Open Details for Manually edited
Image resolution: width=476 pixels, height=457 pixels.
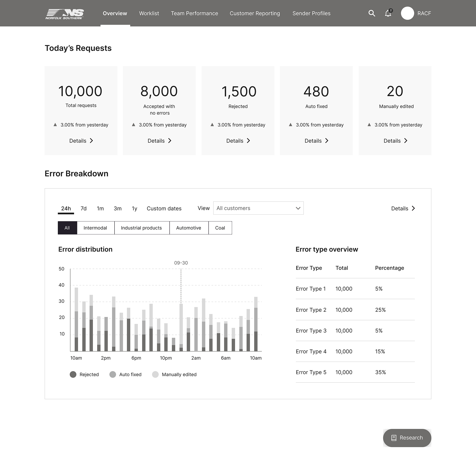coord(395,141)
